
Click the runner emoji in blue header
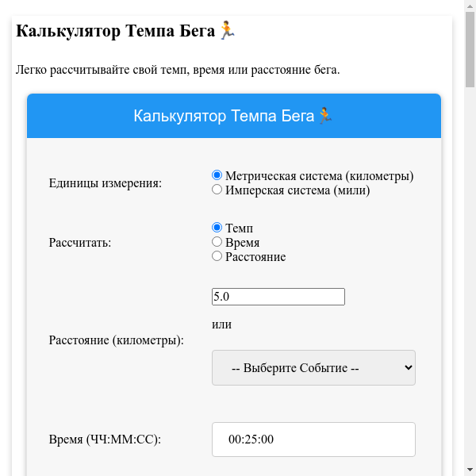coord(325,116)
